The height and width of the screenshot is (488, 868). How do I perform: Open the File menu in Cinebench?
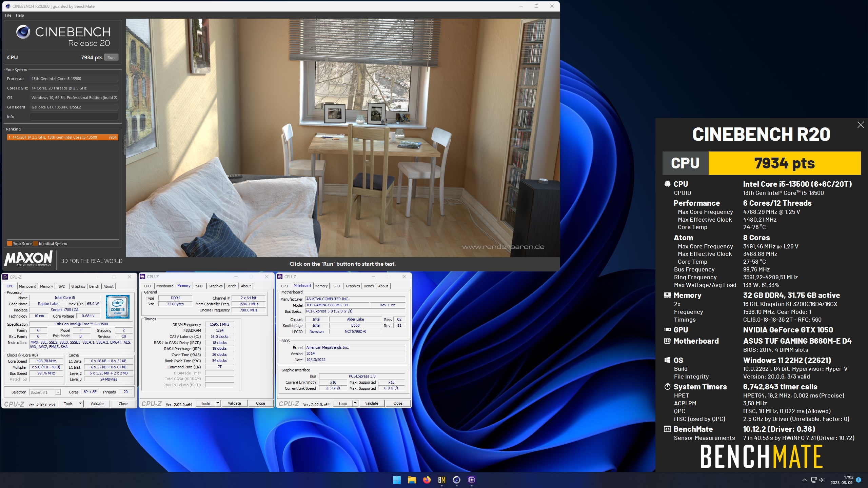pos(8,15)
